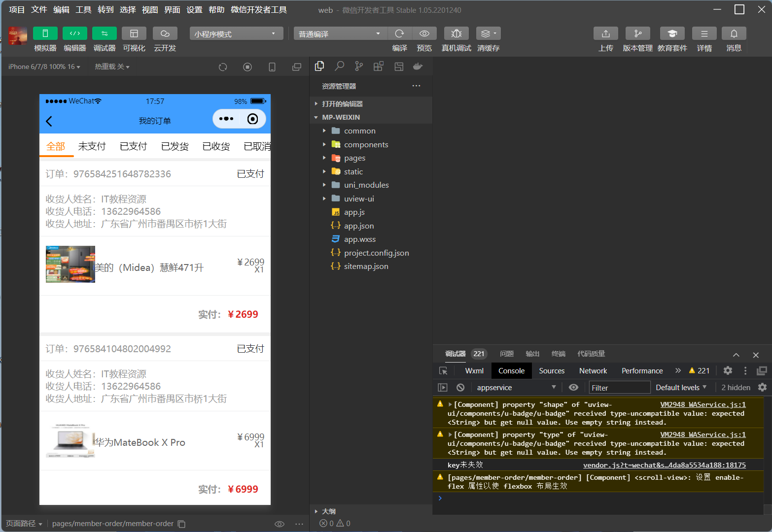Switch to the Performance tab
The image size is (772, 532).
tap(642, 371)
